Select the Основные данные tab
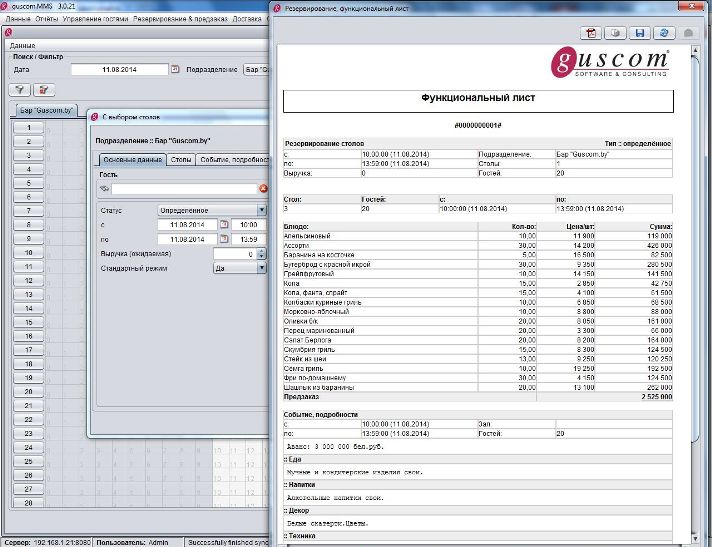Viewport: 712px width, 547px height. click(x=132, y=159)
